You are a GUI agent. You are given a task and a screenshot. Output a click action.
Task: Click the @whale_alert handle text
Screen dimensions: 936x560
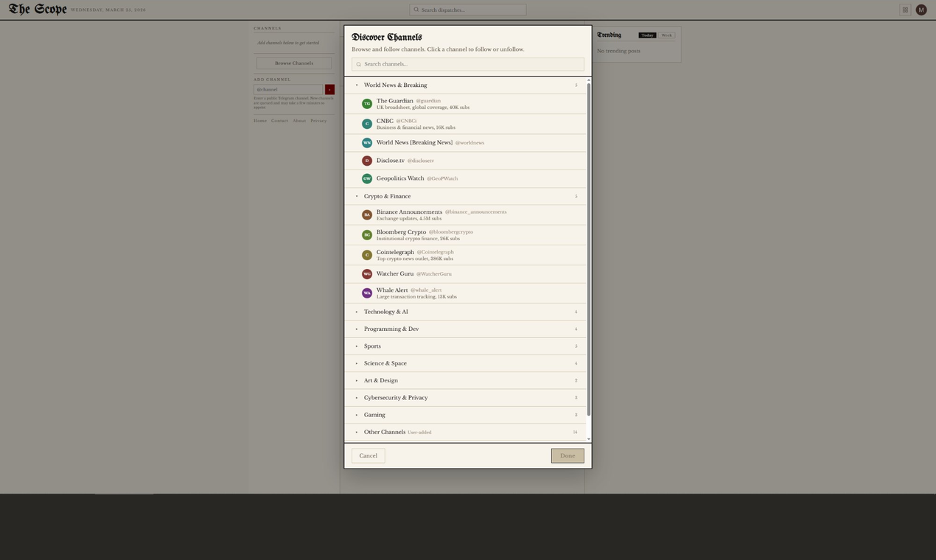coord(426,290)
